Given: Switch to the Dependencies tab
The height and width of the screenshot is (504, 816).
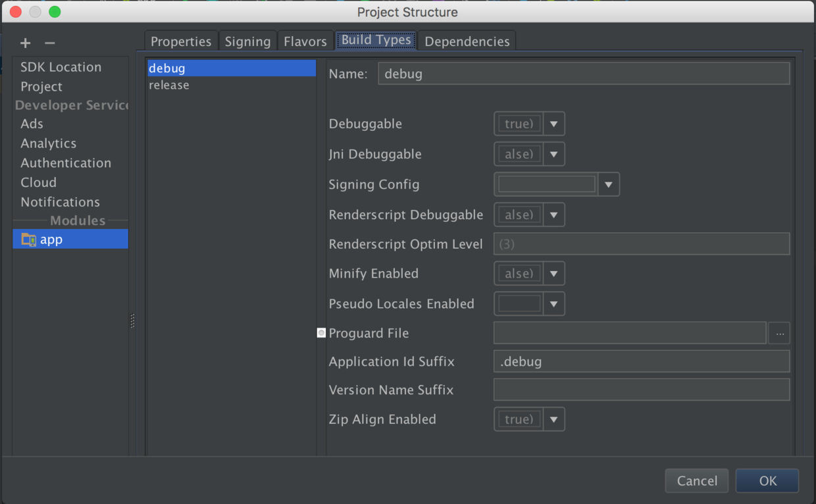Looking at the screenshot, I should point(467,41).
